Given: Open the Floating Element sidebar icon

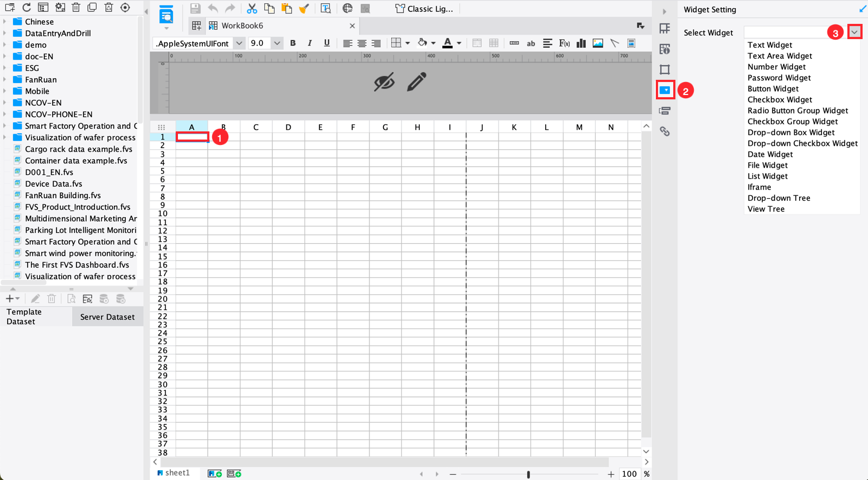Looking at the screenshot, I should (x=665, y=70).
